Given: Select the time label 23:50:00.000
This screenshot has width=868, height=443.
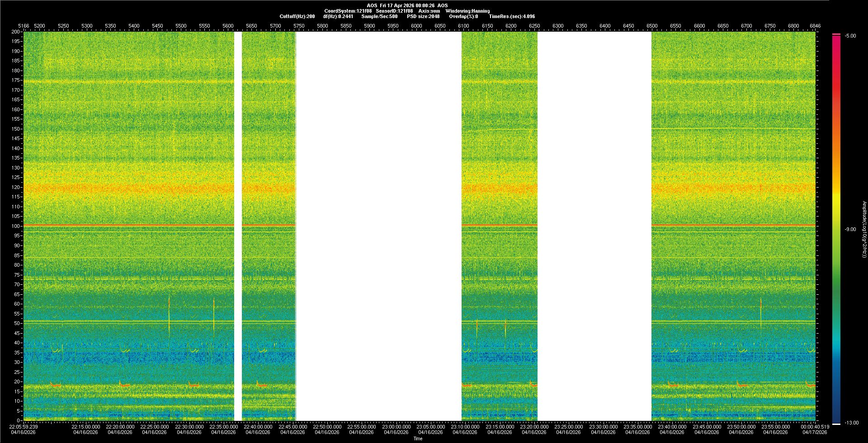Looking at the screenshot, I should [741, 427].
